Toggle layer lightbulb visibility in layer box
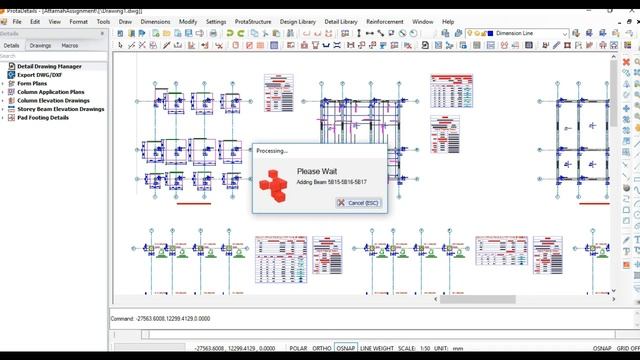This screenshot has width=640, height=360. [x=470, y=33]
